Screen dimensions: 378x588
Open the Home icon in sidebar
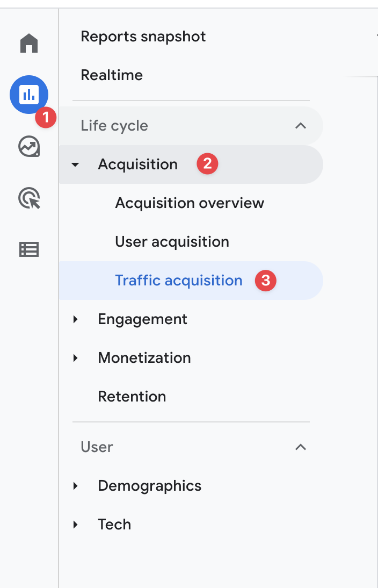click(x=29, y=43)
